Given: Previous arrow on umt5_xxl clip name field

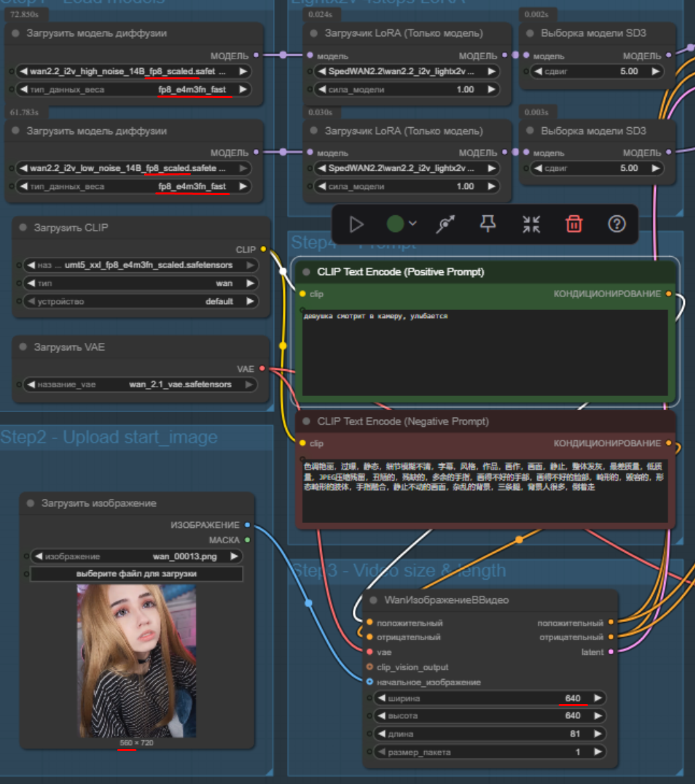Looking at the screenshot, I should pos(31,264).
